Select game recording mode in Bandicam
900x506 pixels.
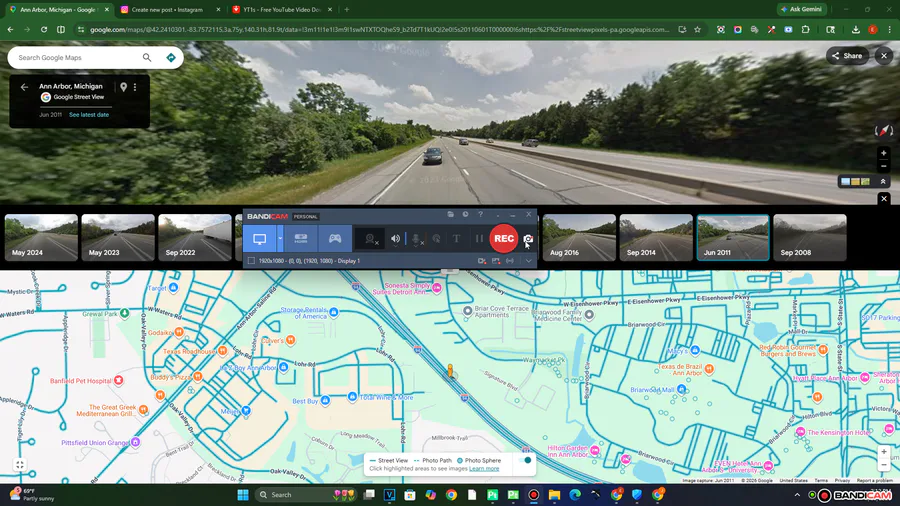pos(335,239)
